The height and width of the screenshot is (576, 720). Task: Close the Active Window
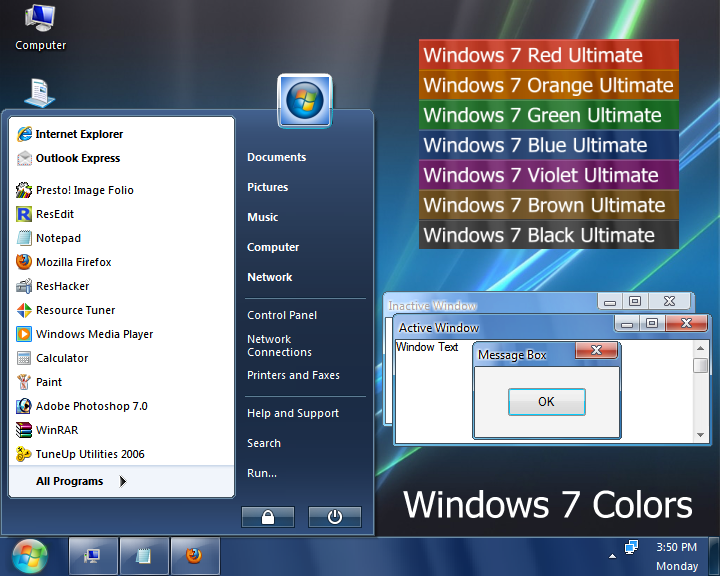686,323
